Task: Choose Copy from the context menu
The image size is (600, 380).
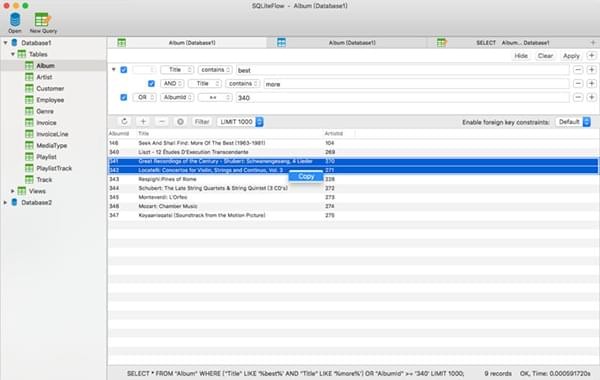Action: pos(306,176)
